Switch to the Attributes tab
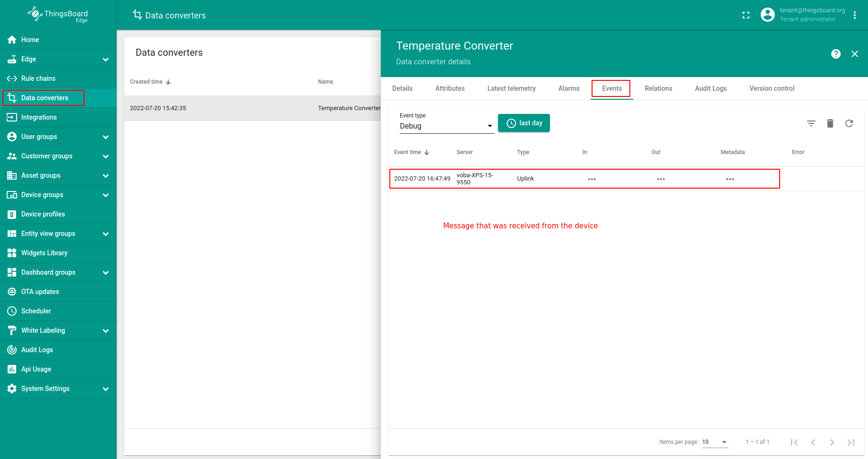This screenshot has height=459, width=868. (x=450, y=88)
